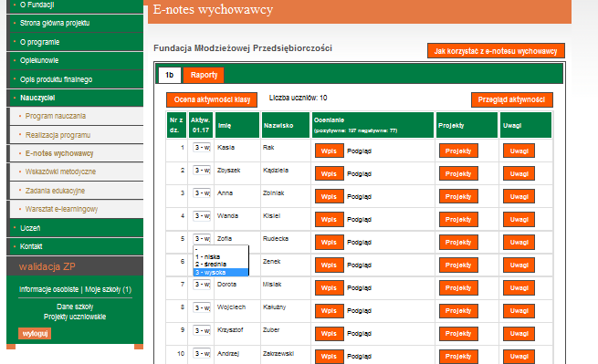598x364 pixels.
Task: Click Uwagi for Anna Zbiniak
Action: click(x=519, y=197)
